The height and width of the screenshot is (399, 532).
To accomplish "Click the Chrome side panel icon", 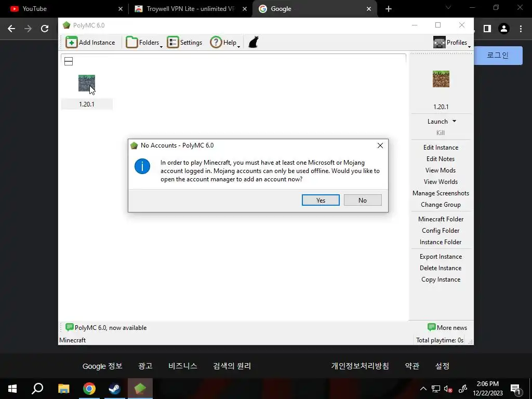I will (487, 29).
